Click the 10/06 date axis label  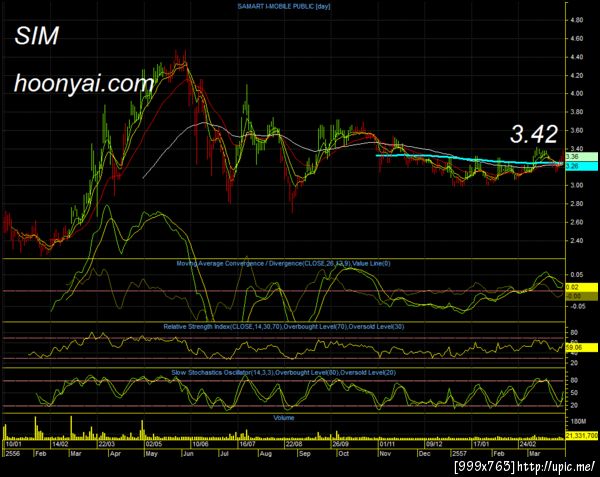(201, 444)
